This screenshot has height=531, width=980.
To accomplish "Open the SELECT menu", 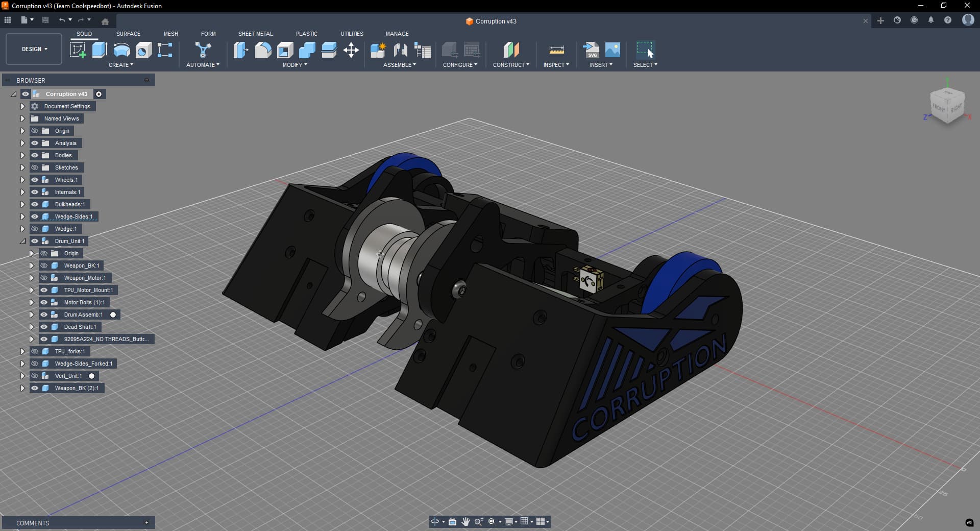I will (x=645, y=65).
